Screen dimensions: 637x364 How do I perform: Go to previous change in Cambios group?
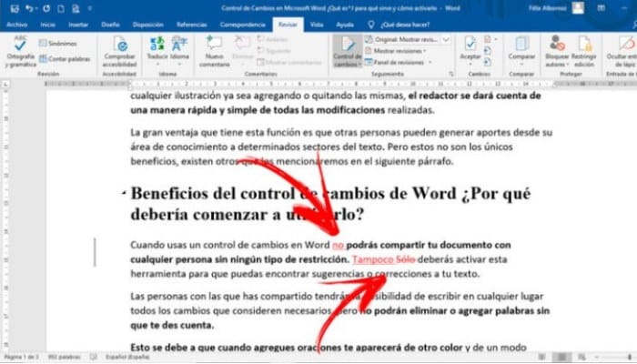pyautogui.click(x=488, y=51)
